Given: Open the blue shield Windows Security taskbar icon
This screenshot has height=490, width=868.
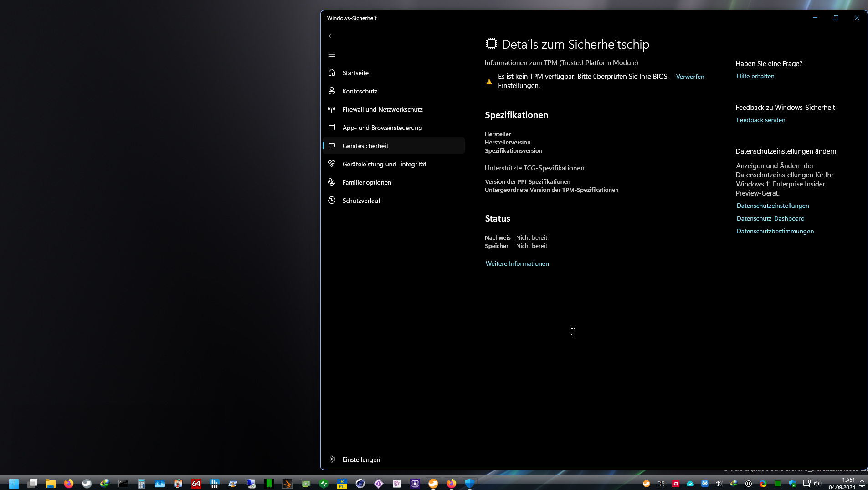Looking at the screenshot, I should [x=470, y=483].
